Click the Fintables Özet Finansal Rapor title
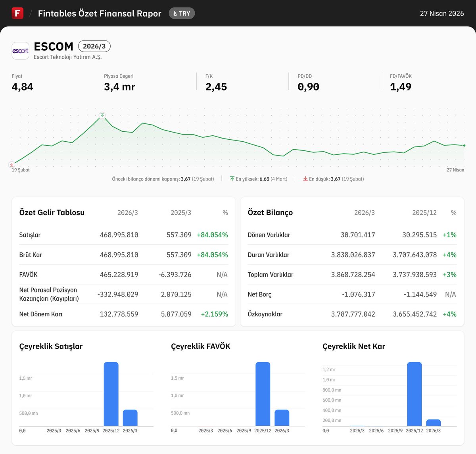The image size is (476, 454). [x=100, y=13]
